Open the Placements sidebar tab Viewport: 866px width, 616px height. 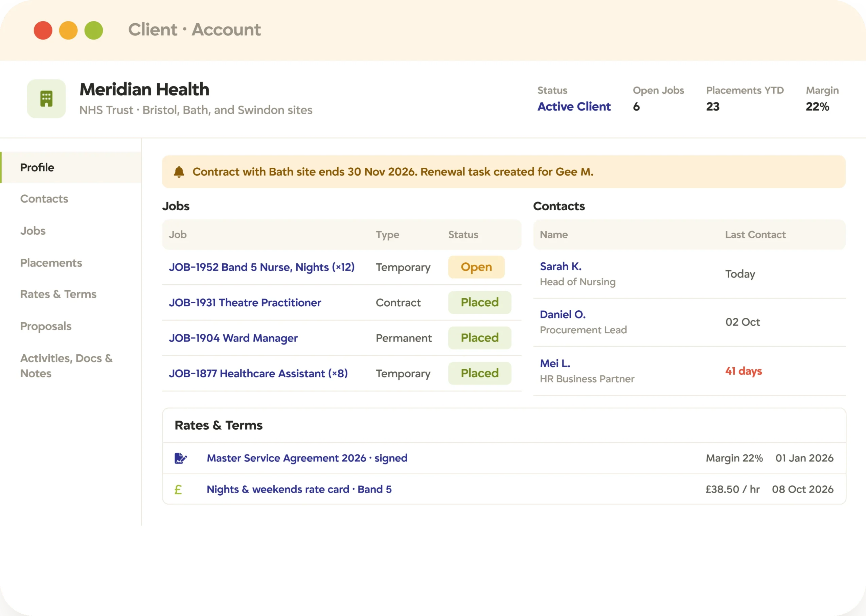click(51, 263)
